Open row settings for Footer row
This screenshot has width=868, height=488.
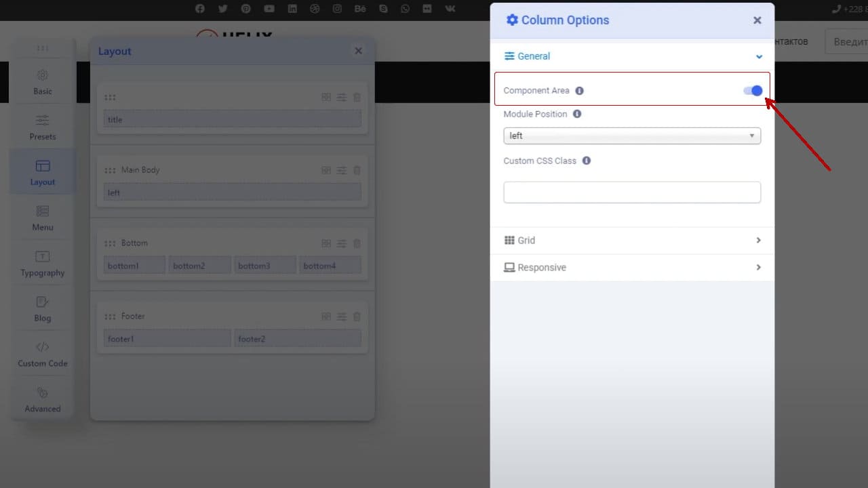(x=342, y=317)
